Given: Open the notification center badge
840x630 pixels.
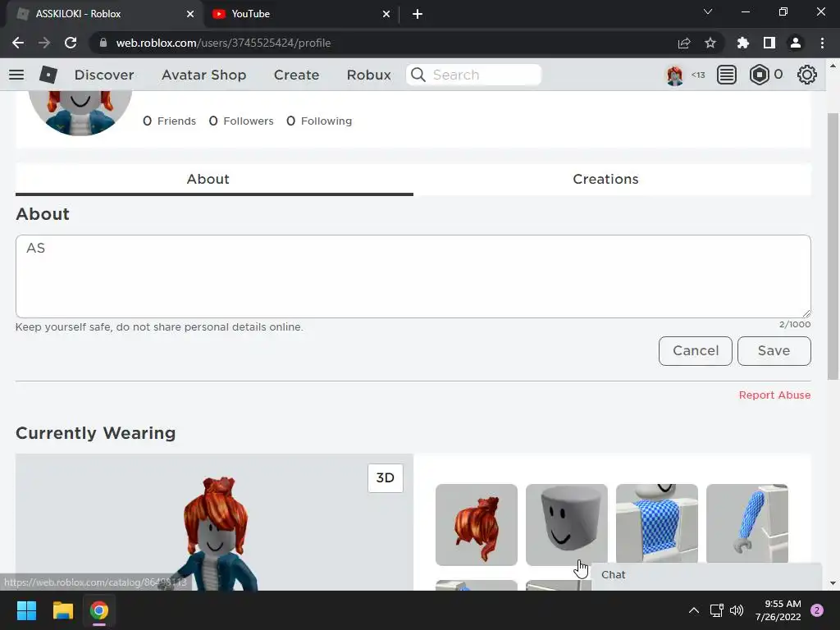Looking at the screenshot, I should pos(817,610).
